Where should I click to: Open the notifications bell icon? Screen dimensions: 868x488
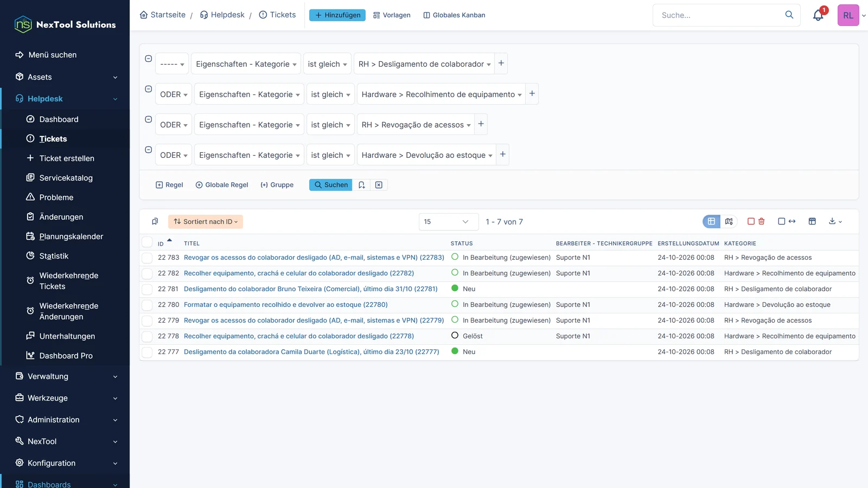coord(818,15)
